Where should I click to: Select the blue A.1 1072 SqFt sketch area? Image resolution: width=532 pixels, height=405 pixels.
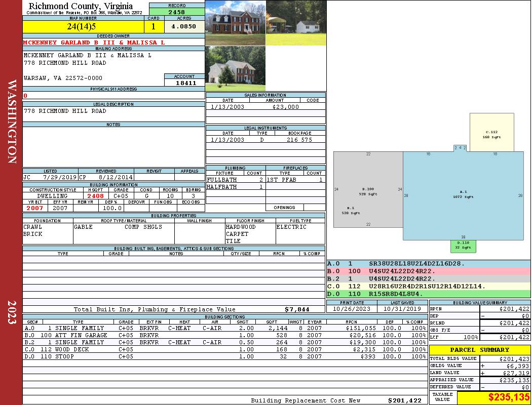click(x=463, y=196)
